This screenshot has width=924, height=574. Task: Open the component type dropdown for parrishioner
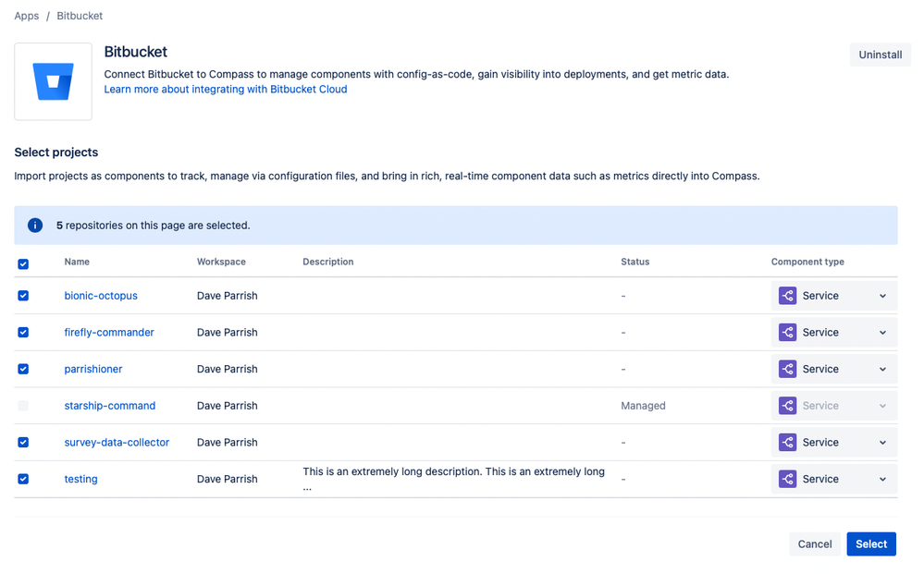[834, 369]
